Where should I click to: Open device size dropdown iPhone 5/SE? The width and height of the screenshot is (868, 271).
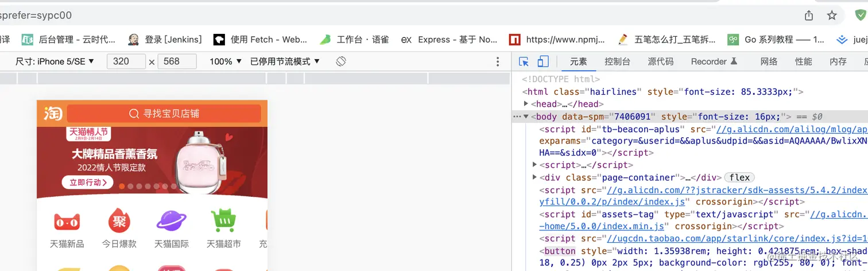pyautogui.click(x=55, y=61)
